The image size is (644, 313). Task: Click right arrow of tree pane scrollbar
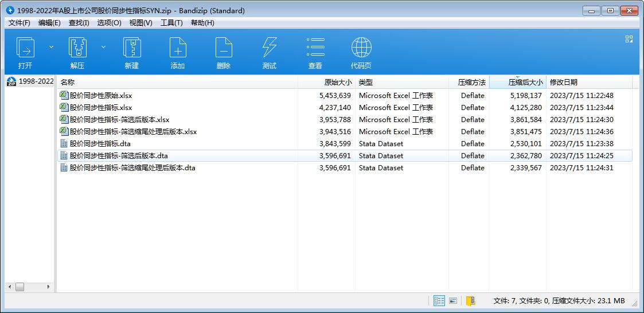coord(48,287)
